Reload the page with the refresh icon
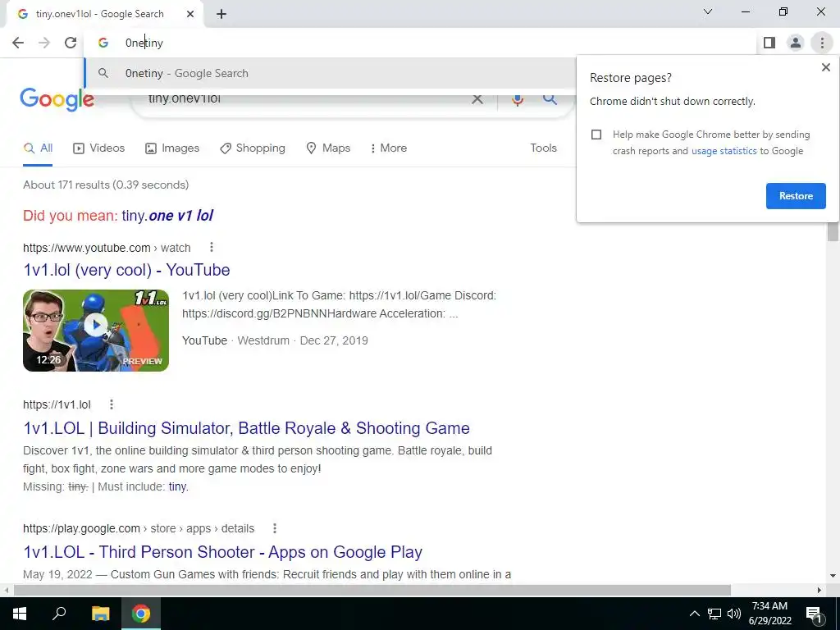The width and height of the screenshot is (840, 630). pyautogui.click(x=71, y=43)
